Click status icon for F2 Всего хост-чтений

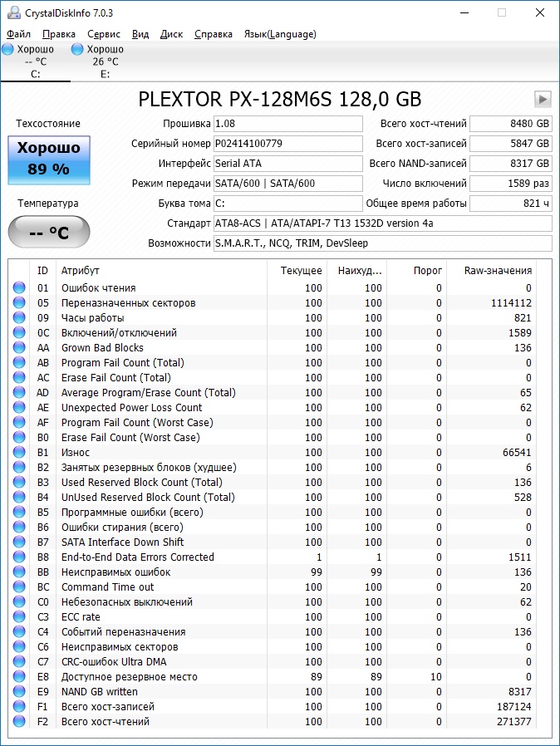point(19,721)
